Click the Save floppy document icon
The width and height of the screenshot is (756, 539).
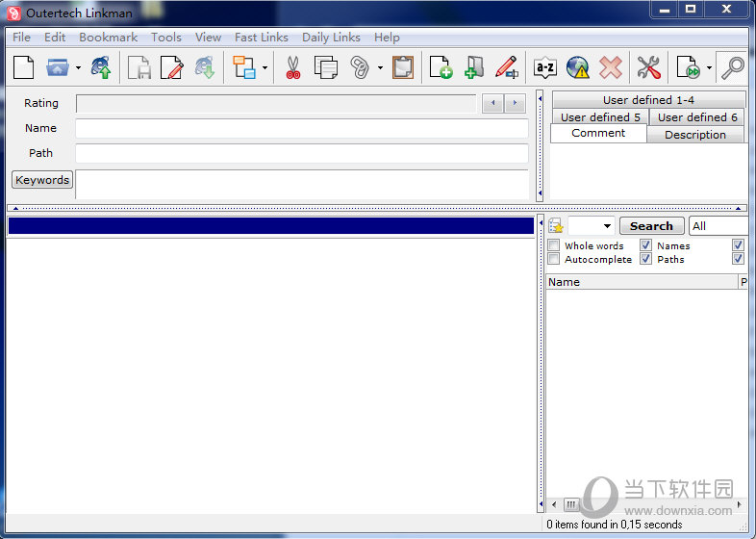click(x=139, y=67)
